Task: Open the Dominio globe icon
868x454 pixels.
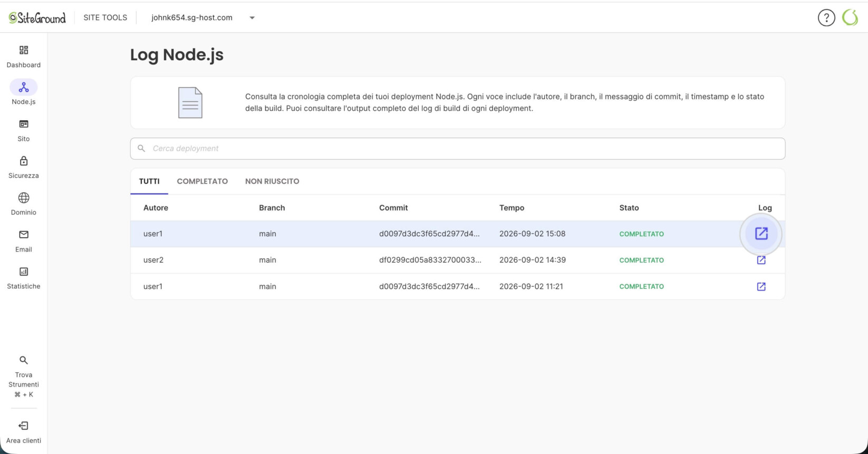Action: pos(24,198)
